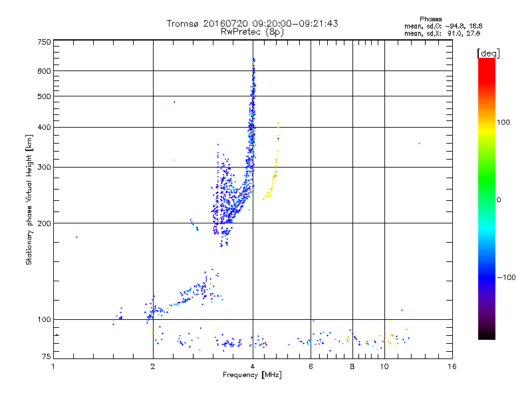Click the x-axis tick label '1'
The image size is (532, 399).
pyautogui.click(x=53, y=366)
